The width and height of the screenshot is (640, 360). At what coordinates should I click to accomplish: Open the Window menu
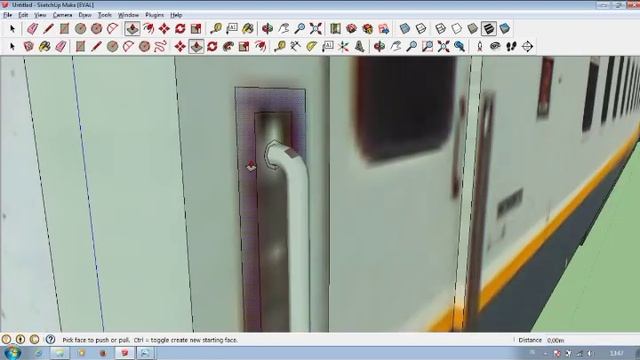tap(128, 15)
